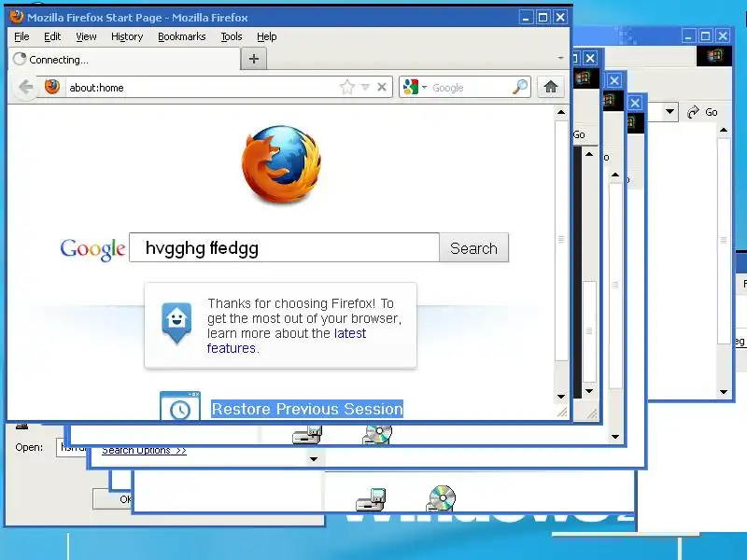
Task: Click the Restore Previous Session link
Action: coord(307,409)
